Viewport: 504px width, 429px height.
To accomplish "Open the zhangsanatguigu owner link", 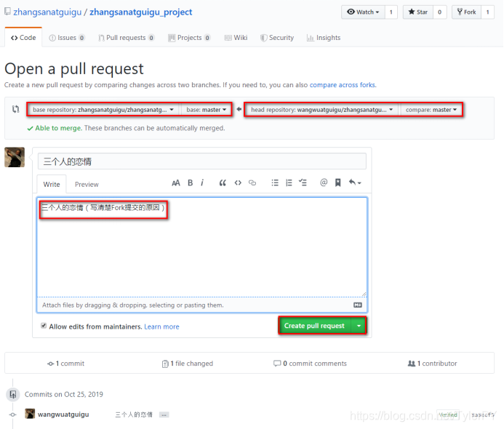I will point(47,12).
